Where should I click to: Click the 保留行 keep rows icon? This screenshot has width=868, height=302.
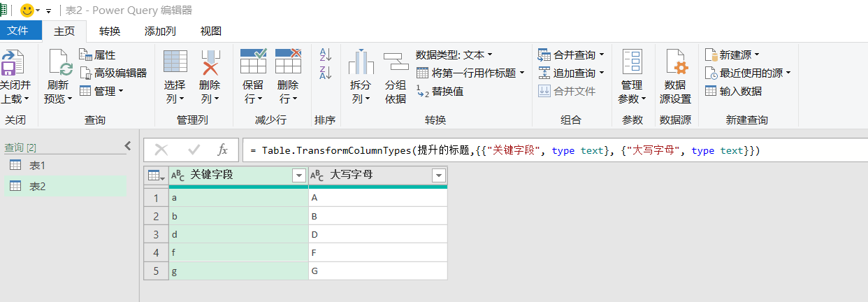point(253,62)
